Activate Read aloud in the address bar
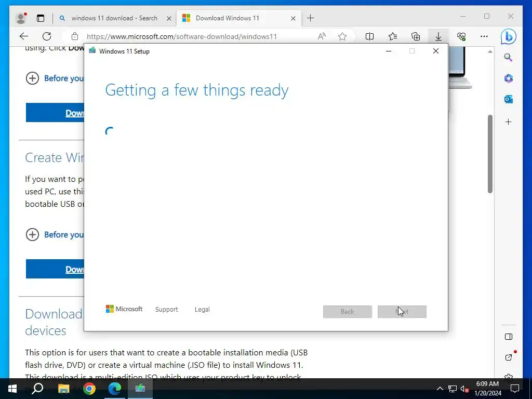The image size is (532, 399). pos(322,36)
